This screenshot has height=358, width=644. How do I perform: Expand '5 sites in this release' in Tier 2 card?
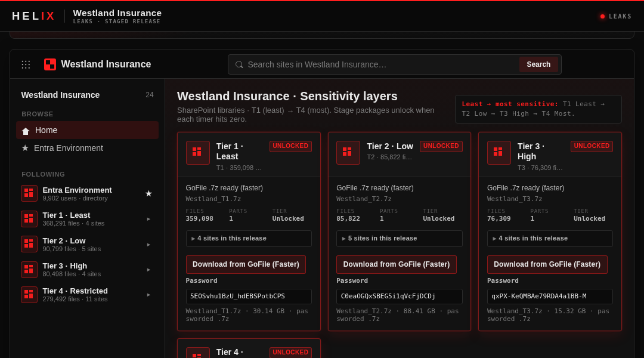(x=399, y=239)
